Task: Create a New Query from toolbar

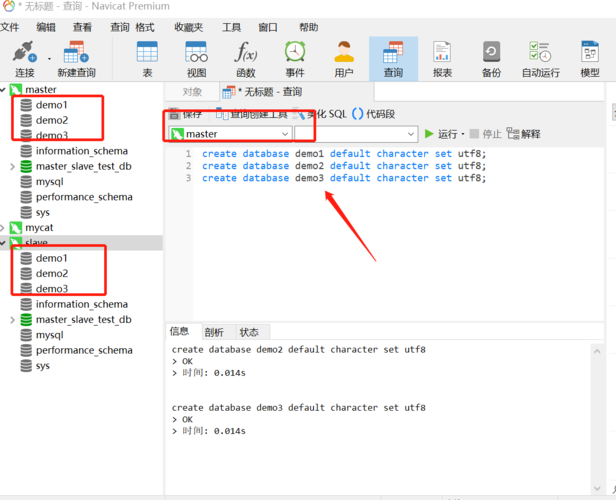Action: pyautogui.click(x=77, y=59)
